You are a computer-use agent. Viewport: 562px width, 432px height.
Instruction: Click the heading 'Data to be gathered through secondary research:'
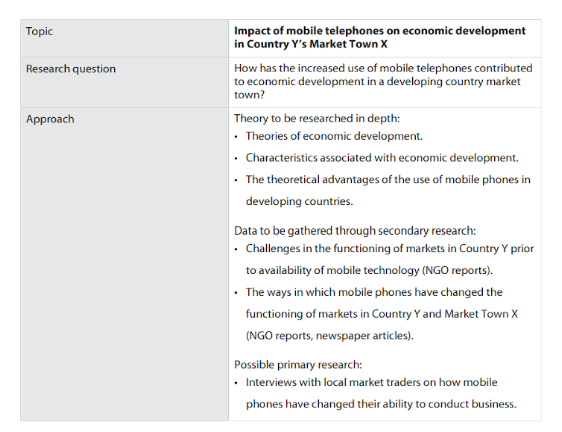[x=355, y=231]
